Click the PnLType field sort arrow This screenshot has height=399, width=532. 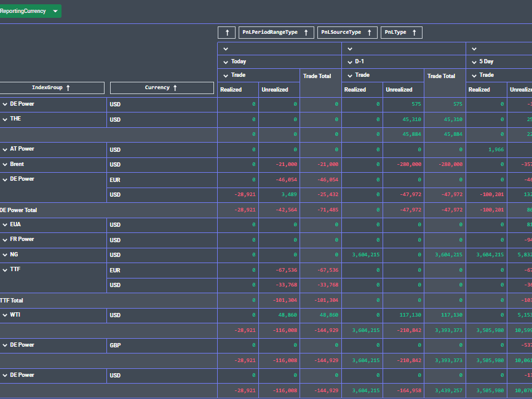[414, 33]
